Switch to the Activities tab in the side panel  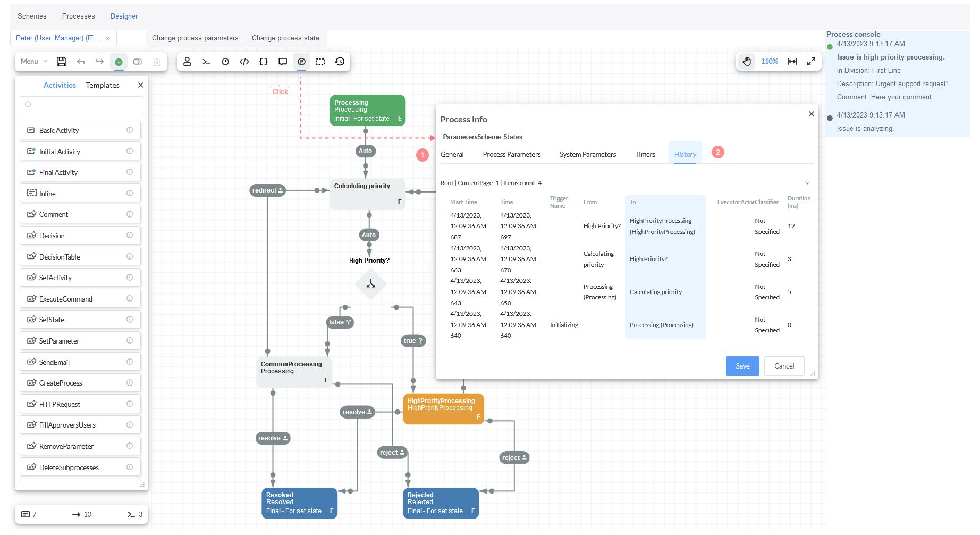60,85
